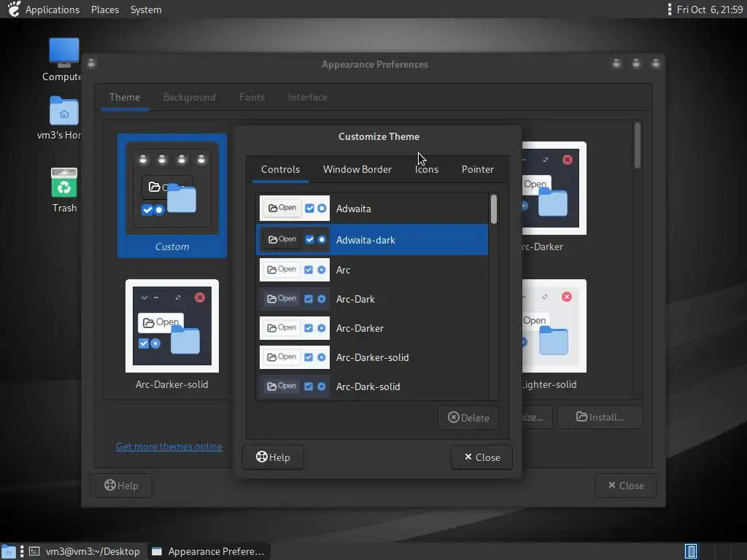Click Close in Appearance Preferences window
Screen dimensions: 747x560
point(625,486)
